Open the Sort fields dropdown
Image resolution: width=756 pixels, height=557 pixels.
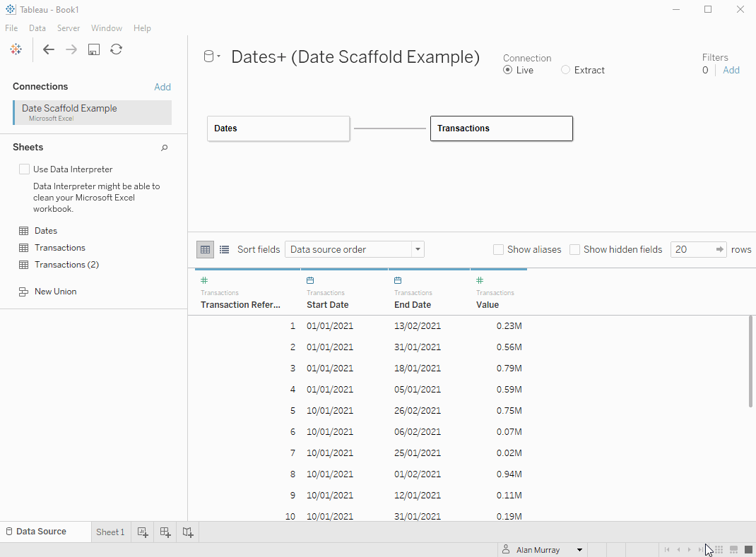(x=355, y=250)
